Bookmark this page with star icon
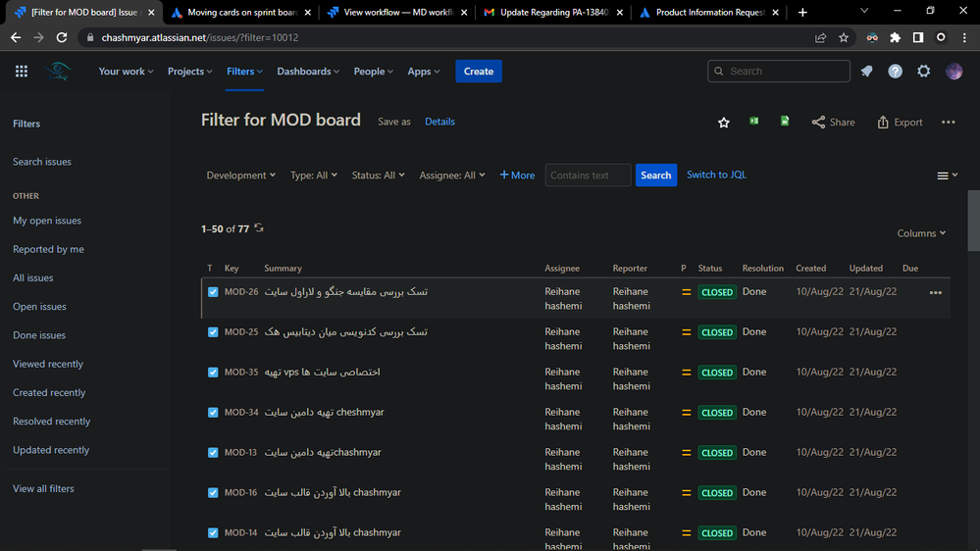Viewport: 980px width, 551px height. pyautogui.click(x=844, y=37)
